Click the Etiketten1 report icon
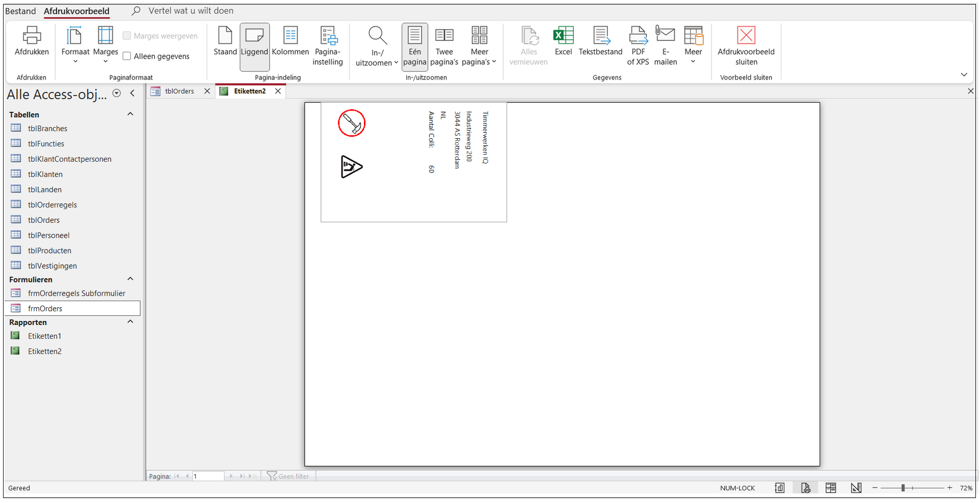This screenshot has height=503, width=980. click(x=16, y=336)
